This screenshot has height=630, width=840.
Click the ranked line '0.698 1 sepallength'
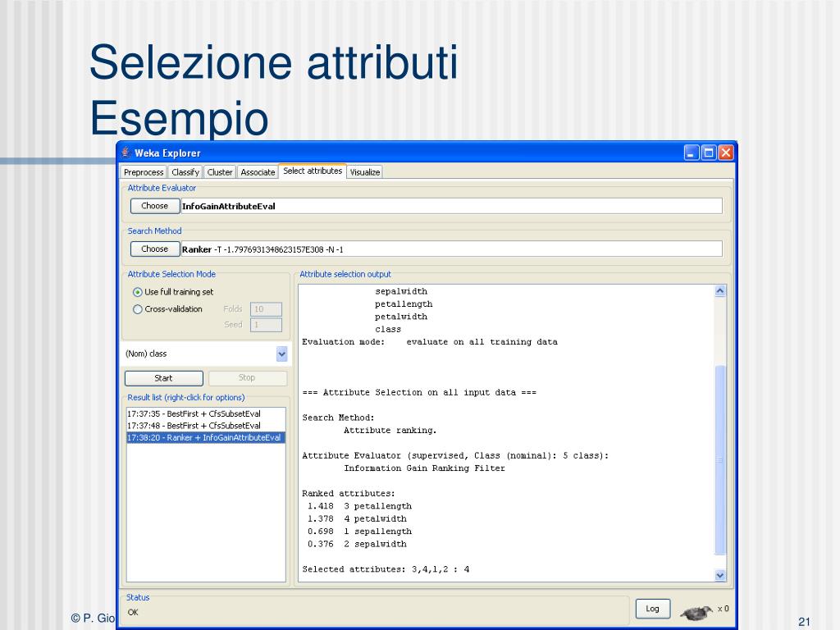(x=359, y=532)
